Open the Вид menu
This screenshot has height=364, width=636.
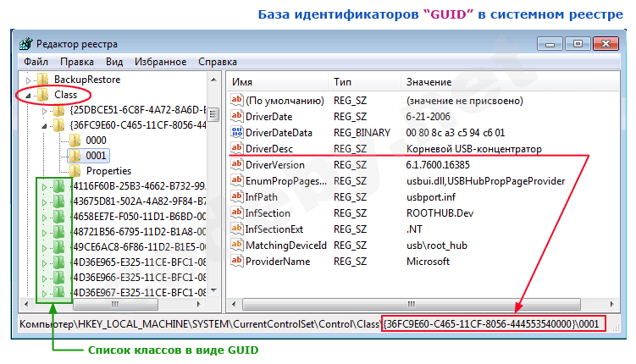tap(114, 62)
